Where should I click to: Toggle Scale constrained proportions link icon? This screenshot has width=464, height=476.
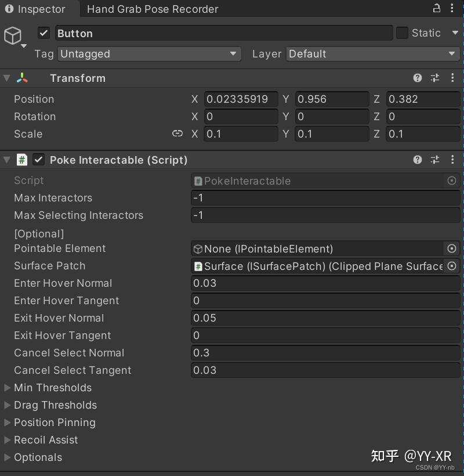[x=177, y=134]
